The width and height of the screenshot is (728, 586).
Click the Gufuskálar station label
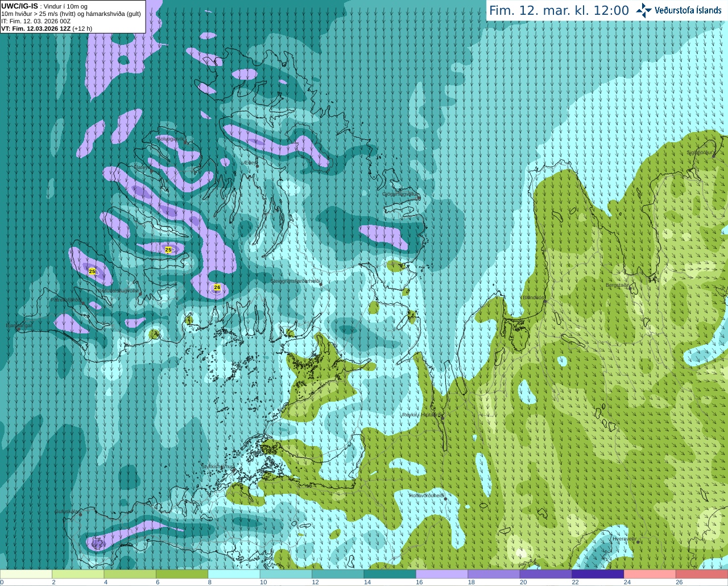(x=67, y=511)
